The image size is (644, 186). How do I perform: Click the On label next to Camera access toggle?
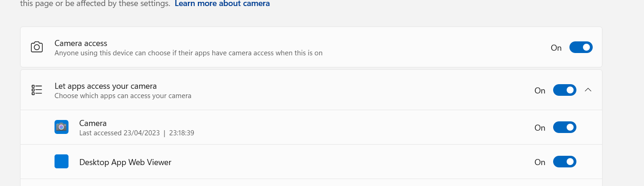point(556,48)
